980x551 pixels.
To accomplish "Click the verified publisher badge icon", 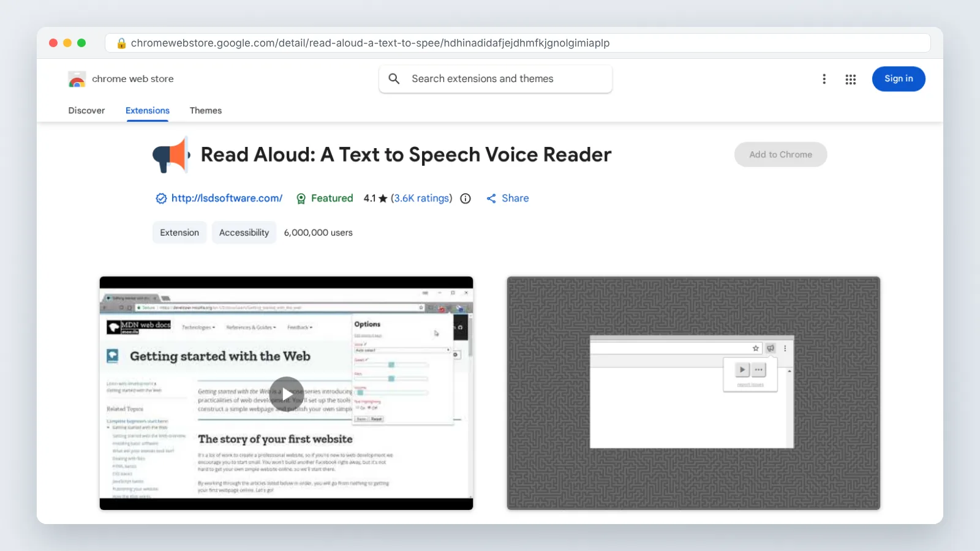I will tap(161, 198).
